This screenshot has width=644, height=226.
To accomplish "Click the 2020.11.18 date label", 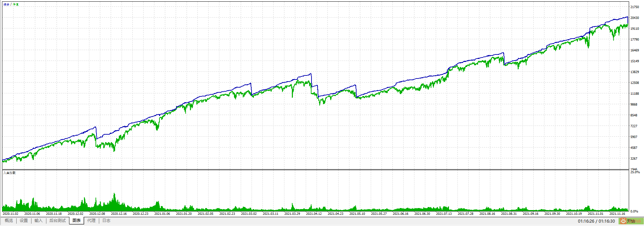I will click(x=54, y=213).
